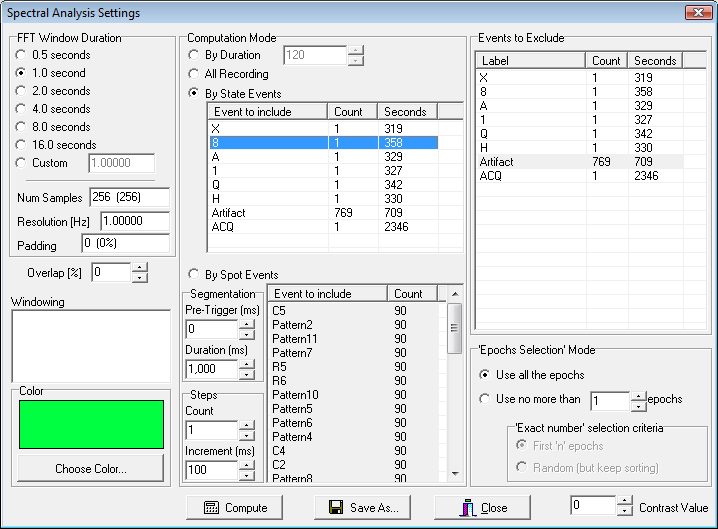Screen dimensions: 718x529
Task: Select state event Artifact in include list
Action: click(324, 213)
